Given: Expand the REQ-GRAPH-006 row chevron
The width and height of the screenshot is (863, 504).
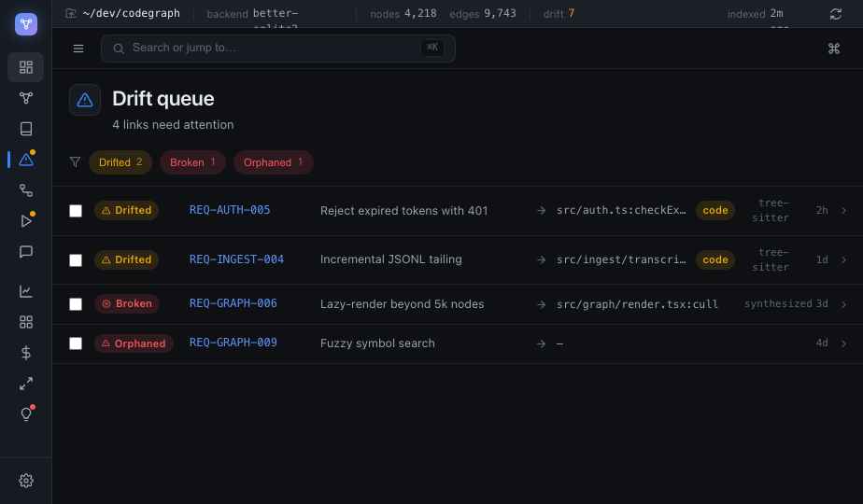Looking at the screenshot, I should 843,304.
